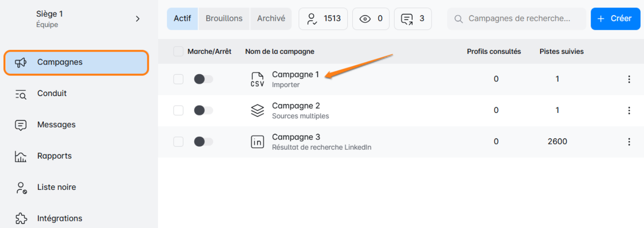Toggle Campagne 1 on/off switch
This screenshot has width=644, height=228.
204,80
